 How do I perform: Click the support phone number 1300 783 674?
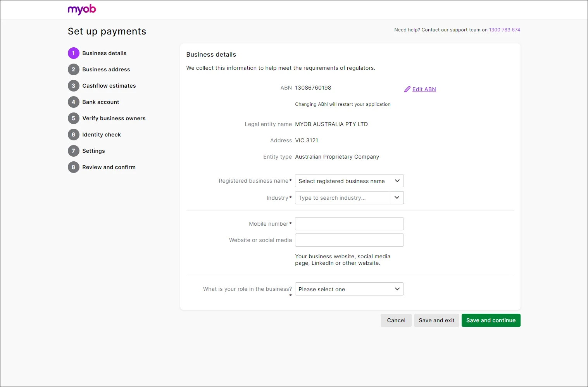click(x=505, y=30)
